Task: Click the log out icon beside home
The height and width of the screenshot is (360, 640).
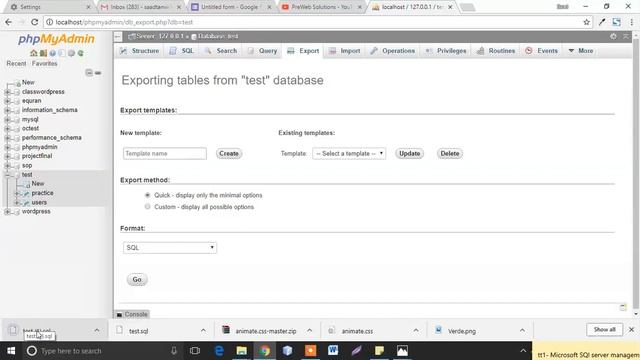Action: (43, 53)
